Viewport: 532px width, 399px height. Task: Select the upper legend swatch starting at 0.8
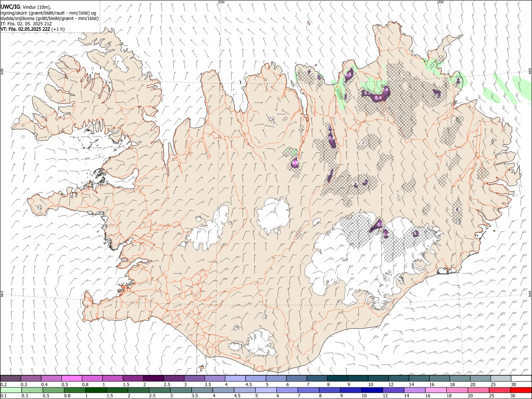click(x=92, y=378)
